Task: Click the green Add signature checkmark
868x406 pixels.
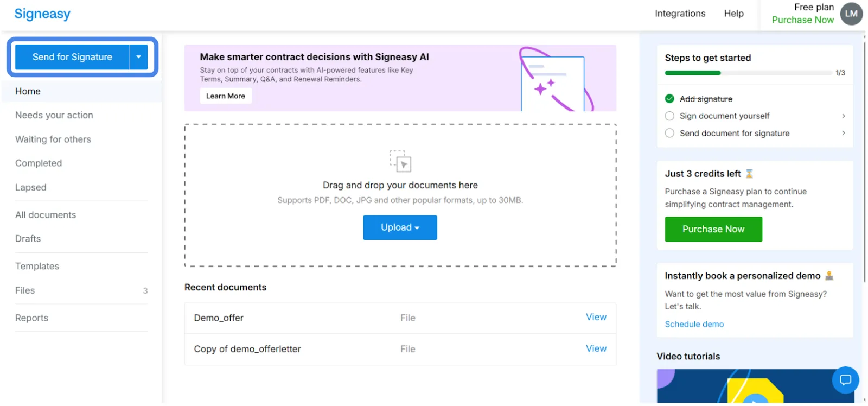Action: pos(669,99)
